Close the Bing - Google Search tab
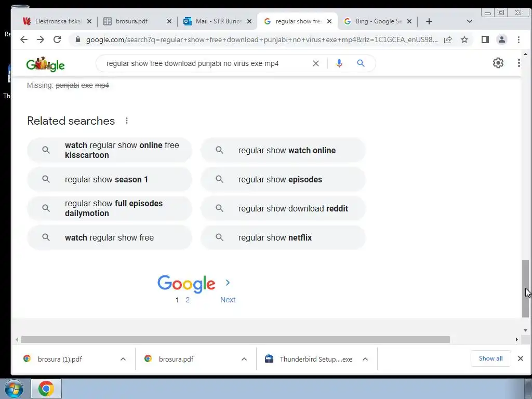The image size is (532, 399). pos(409,21)
